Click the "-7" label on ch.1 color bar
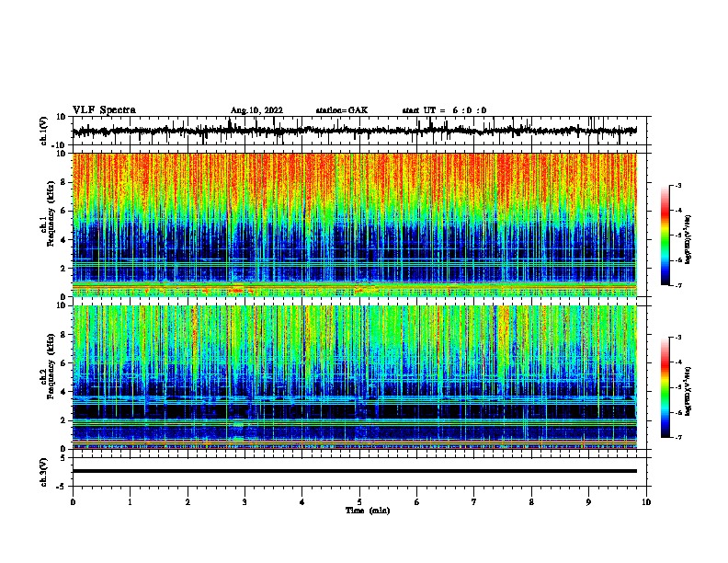 click(x=678, y=285)
